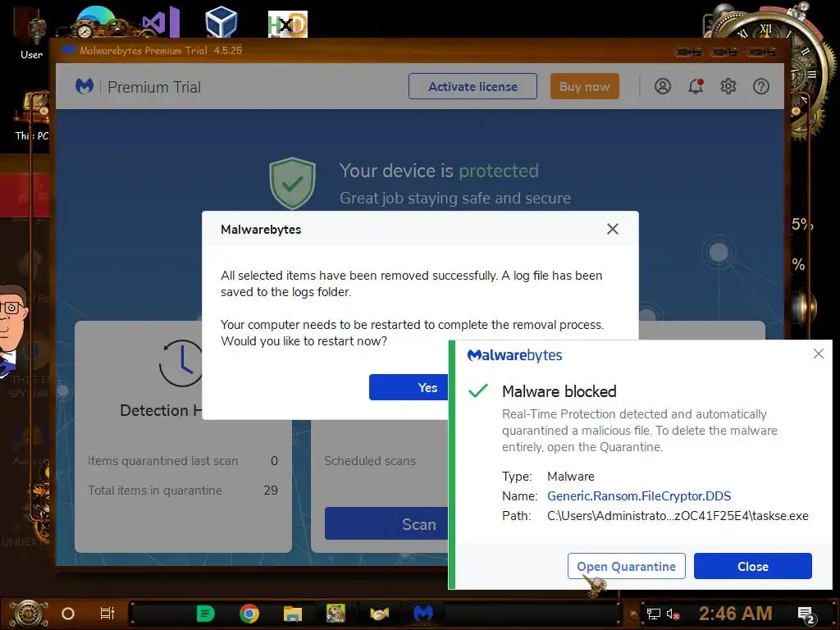
Task: Open the help question mark icon
Action: tap(760, 86)
